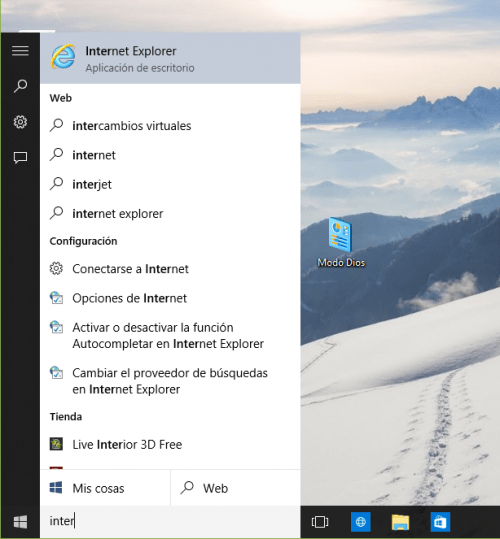
Task: Open the Store icon on the taskbar
Action: (x=440, y=522)
